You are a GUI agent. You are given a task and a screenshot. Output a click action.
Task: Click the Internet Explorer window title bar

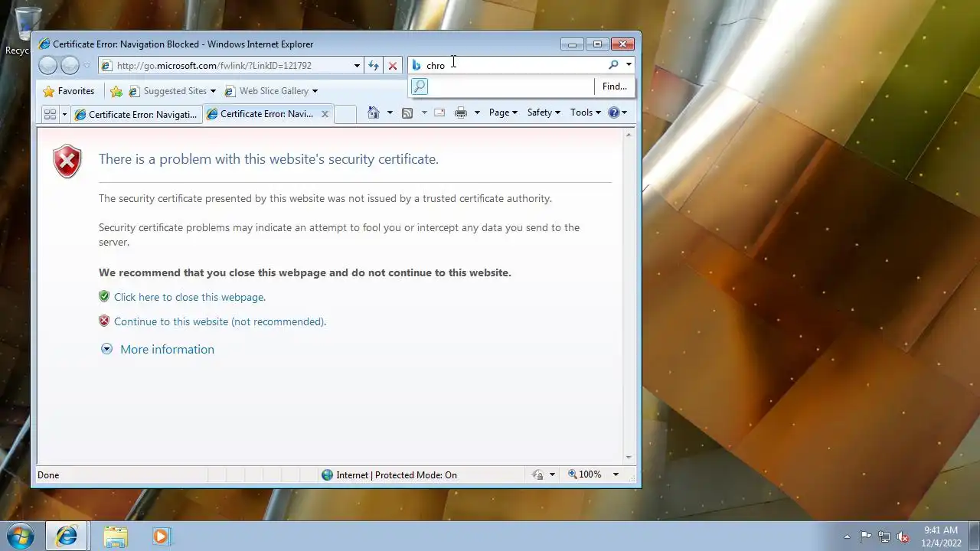click(299, 44)
